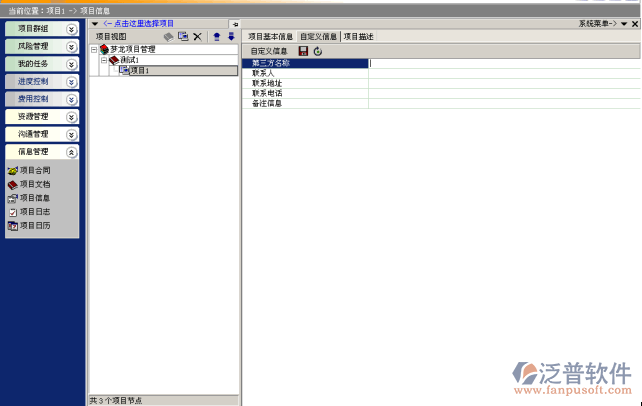The image size is (642, 406).
Task: Collapse the 梦龙项目管理 tree node
Action: [x=94, y=50]
